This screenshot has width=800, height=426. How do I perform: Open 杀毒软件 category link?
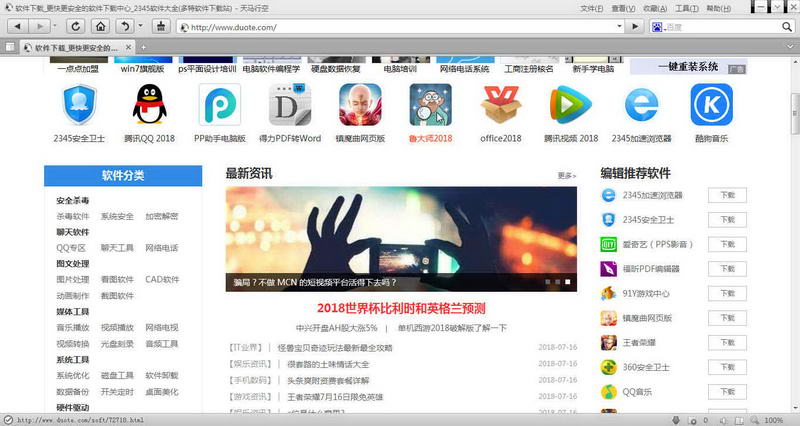click(73, 216)
